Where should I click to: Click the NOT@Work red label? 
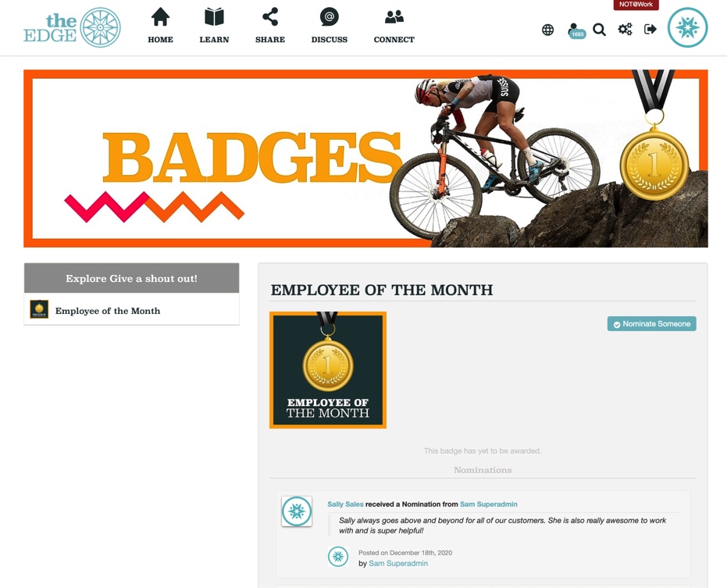click(x=636, y=4)
